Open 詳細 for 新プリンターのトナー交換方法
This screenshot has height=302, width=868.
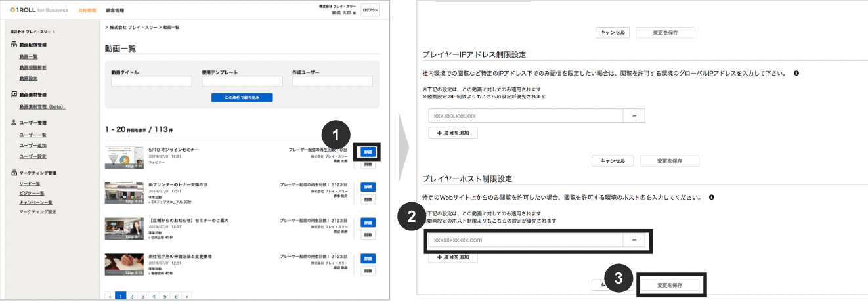[368, 187]
